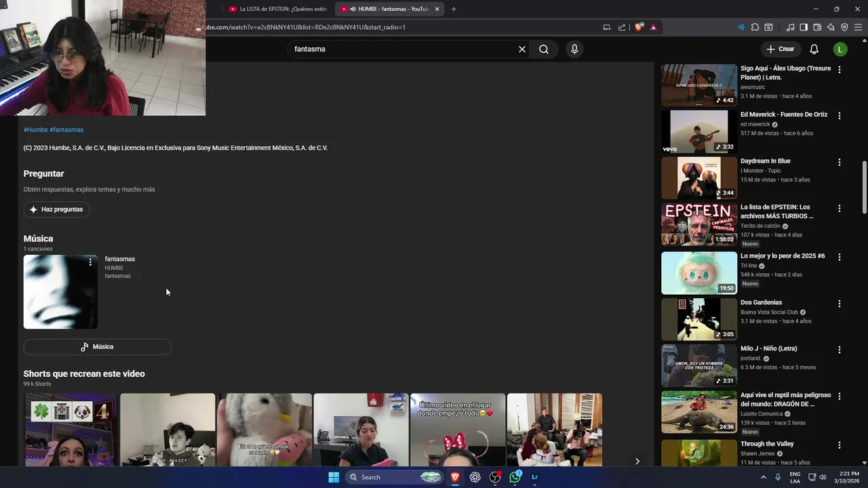Show hidden system tray icons
This screenshot has width=868, height=488.
tap(764, 477)
